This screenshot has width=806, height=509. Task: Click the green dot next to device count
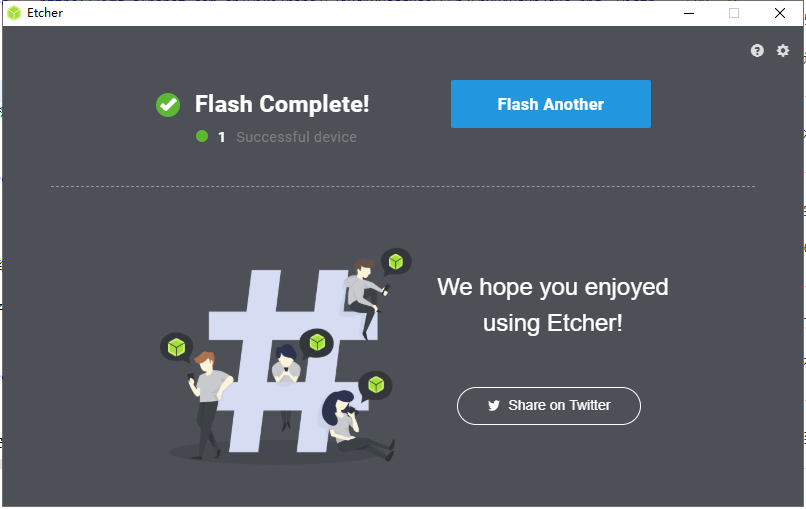[202, 136]
